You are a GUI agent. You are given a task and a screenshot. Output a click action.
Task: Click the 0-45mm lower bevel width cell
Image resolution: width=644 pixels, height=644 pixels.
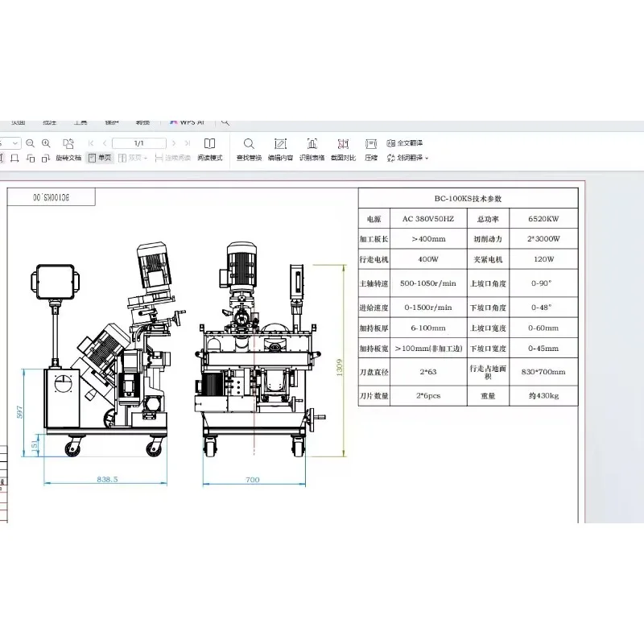click(x=543, y=349)
